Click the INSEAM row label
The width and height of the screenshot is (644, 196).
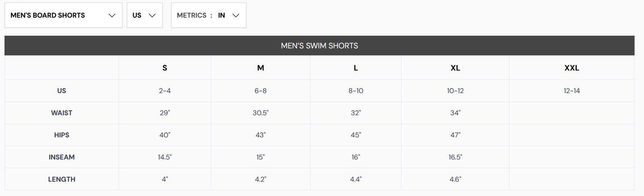[62, 157]
